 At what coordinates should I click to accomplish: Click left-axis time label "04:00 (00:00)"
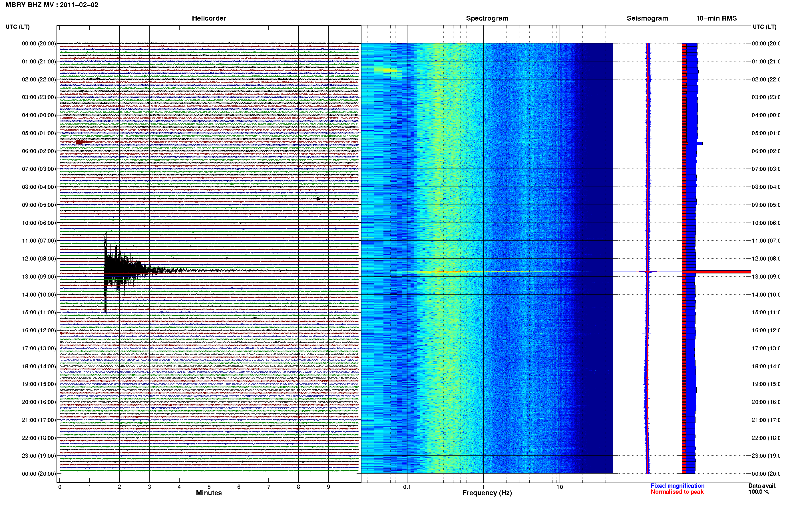pos(39,115)
